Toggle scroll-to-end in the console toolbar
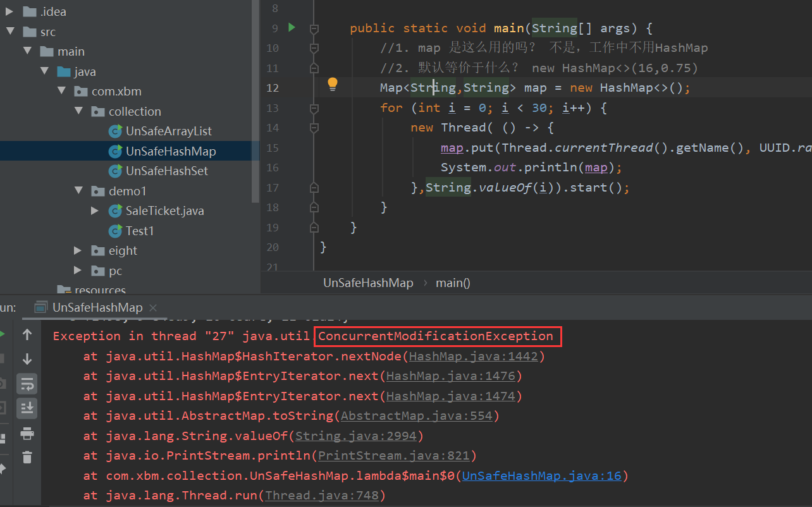The height and width of the screenshot is (507, 812). tap(27, 408)
